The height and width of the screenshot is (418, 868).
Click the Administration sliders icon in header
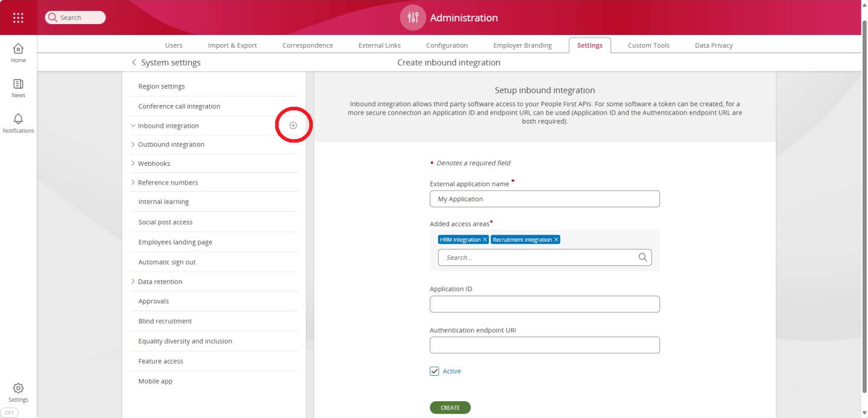click(x=412, y=17)
